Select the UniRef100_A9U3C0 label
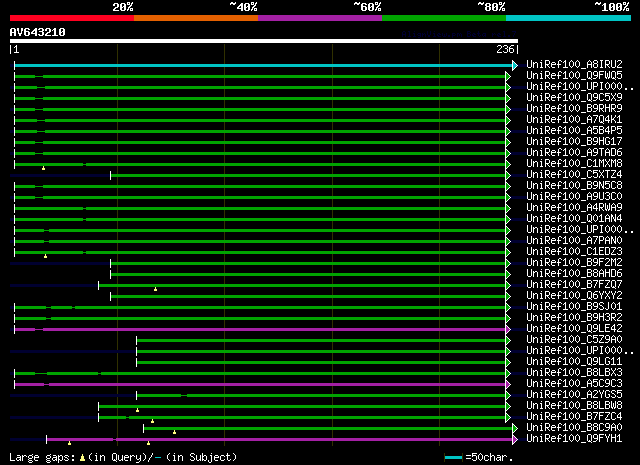The width and height of the screenshot is (640, 465). tap(574, 196)
